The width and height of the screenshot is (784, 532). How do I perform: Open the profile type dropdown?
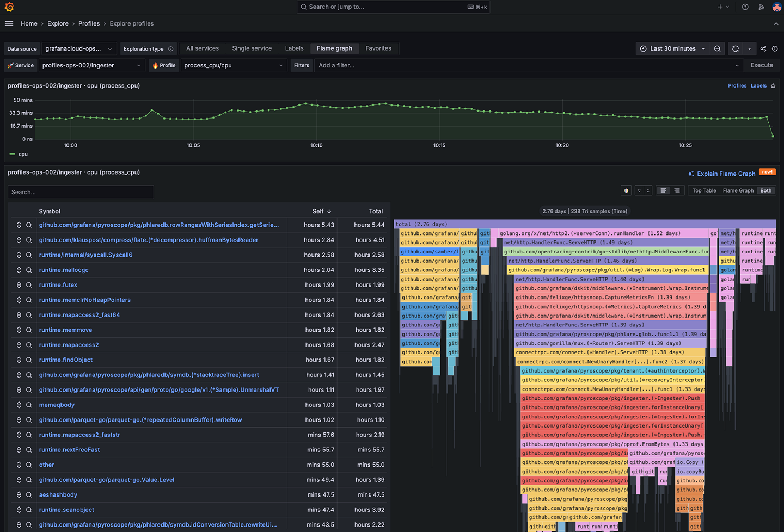pos(234,65)
